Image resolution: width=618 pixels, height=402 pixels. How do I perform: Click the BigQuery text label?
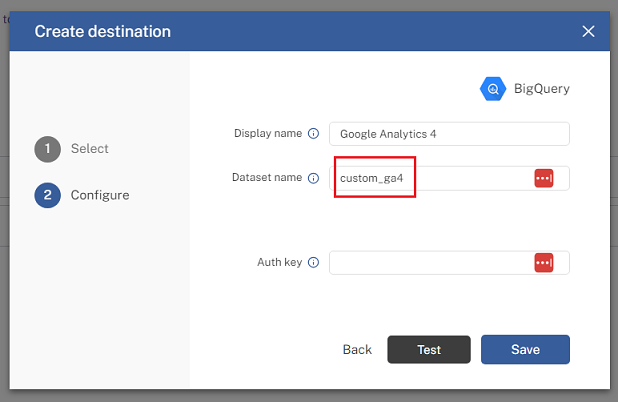542,89
